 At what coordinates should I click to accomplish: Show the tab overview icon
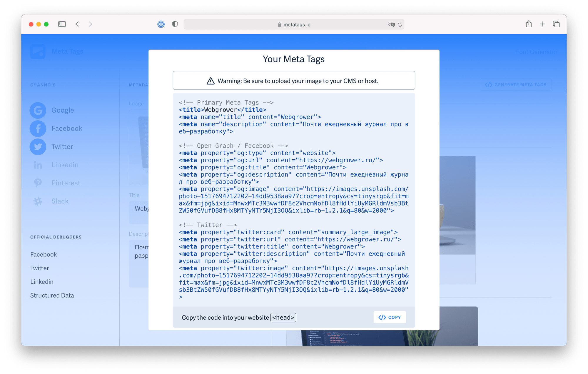click(x=556, y=24)
